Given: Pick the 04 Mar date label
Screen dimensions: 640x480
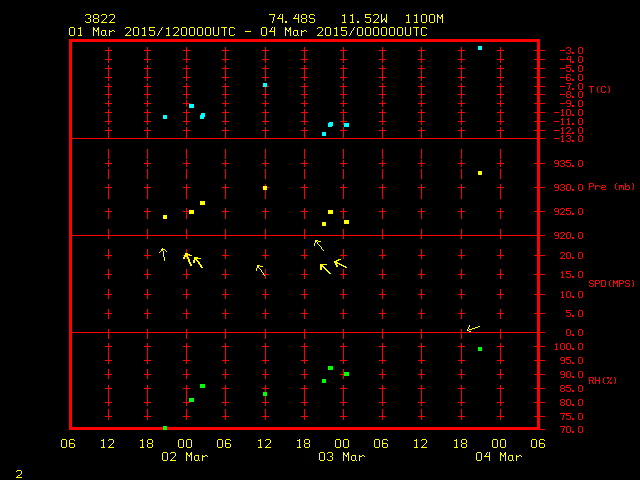Looking at the screenshot, I should [x=497, y=457].
